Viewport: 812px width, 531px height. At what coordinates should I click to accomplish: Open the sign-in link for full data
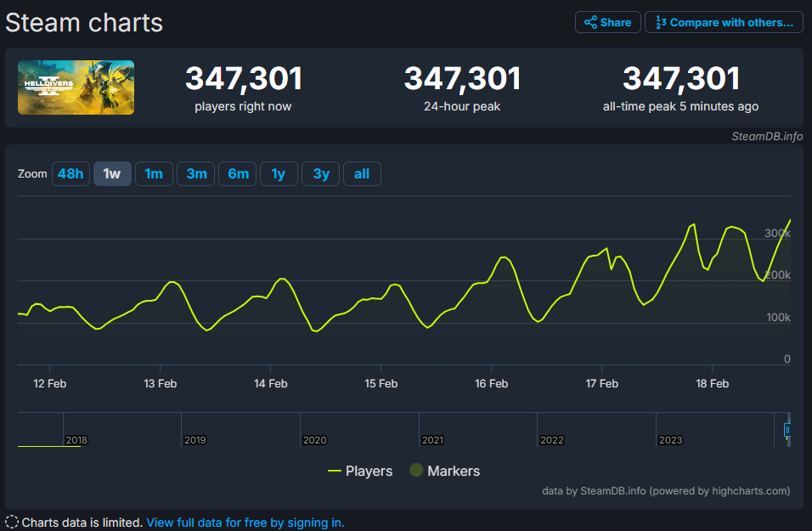click(245, 523)
